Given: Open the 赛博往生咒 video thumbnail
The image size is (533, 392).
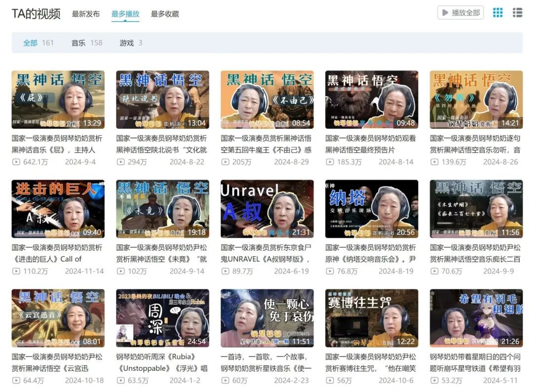Looking at the screenshot, I should tap(372, 318).
